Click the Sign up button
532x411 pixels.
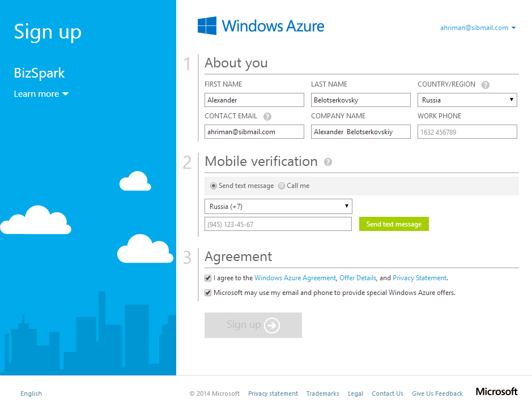pos(253,325)
